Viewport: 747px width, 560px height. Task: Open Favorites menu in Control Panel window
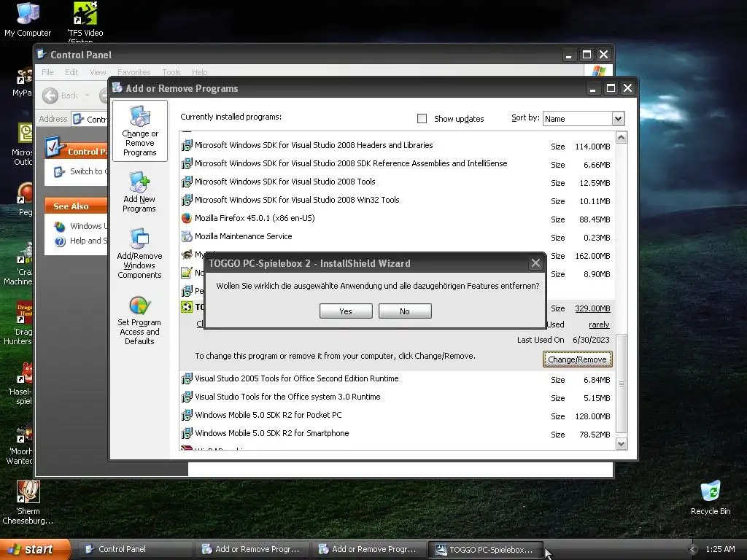pyautogui.click(x=134, y=72)
